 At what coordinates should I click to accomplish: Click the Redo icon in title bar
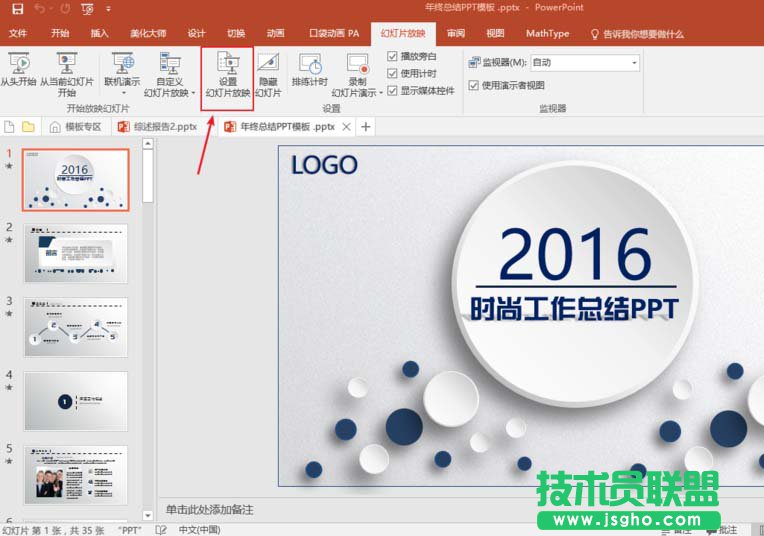point(65,9)
